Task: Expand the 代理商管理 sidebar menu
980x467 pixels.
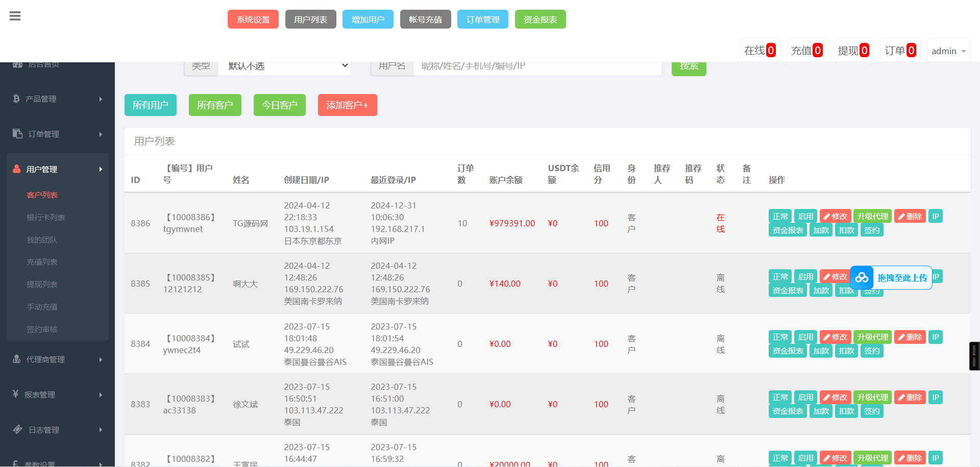Action: coord(58,359)
